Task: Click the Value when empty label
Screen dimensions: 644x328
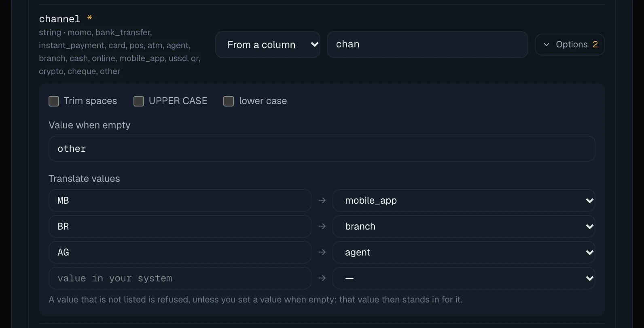Action: (89, 125)
